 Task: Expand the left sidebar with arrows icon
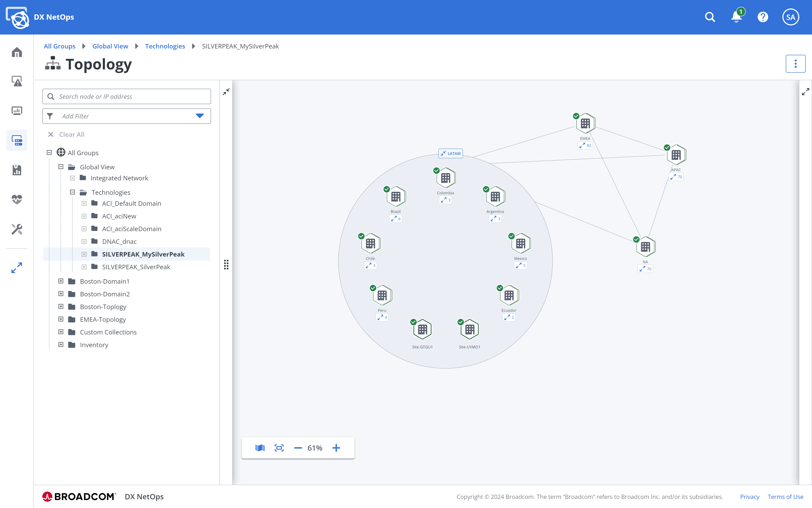[17, 268]
